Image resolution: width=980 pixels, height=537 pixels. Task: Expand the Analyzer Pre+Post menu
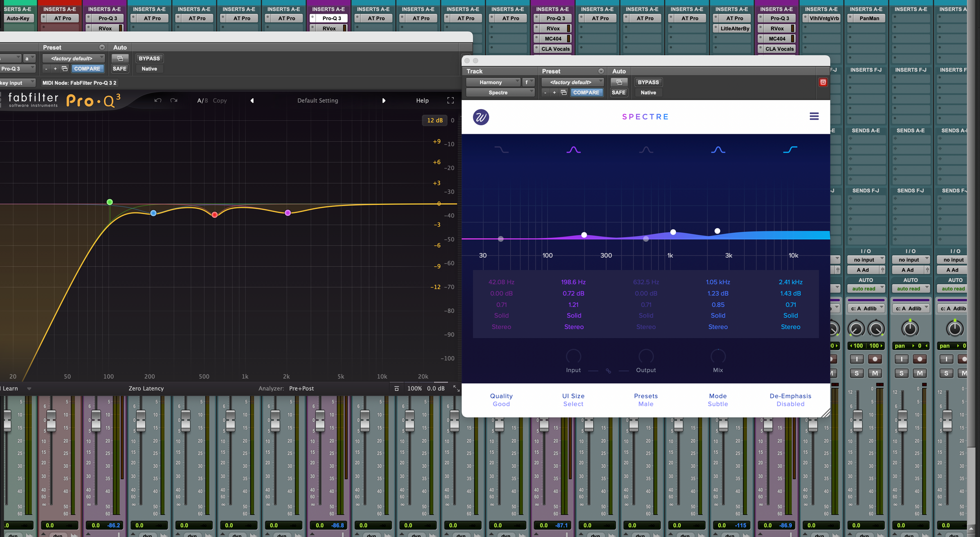pos(301,389)
